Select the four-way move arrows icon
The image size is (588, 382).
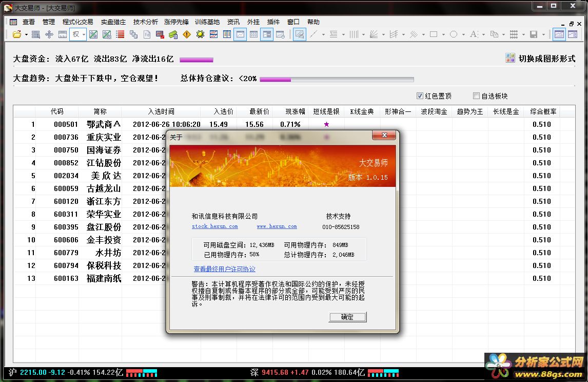(49, 34)
